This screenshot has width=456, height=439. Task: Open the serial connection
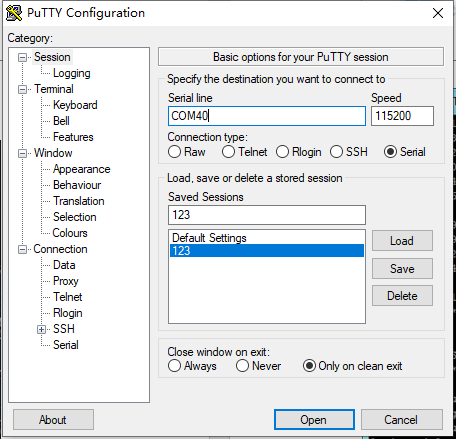(314, 420)
